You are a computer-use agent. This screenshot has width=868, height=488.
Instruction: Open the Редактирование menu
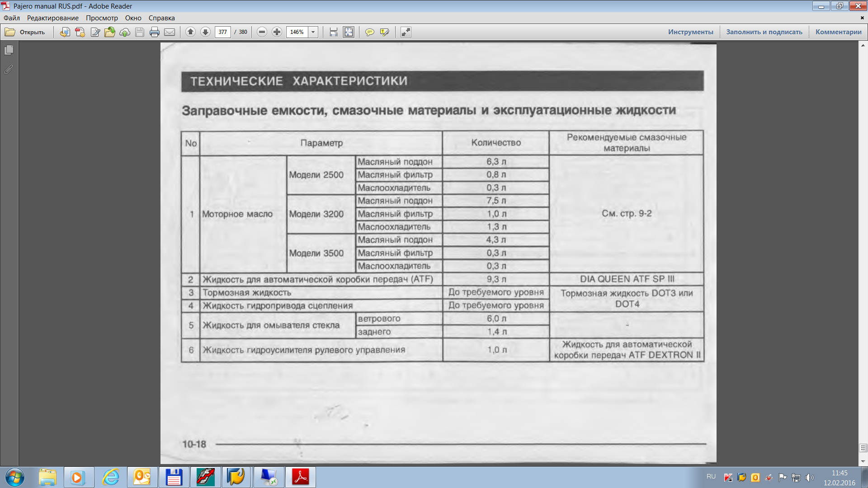point(52,18)
